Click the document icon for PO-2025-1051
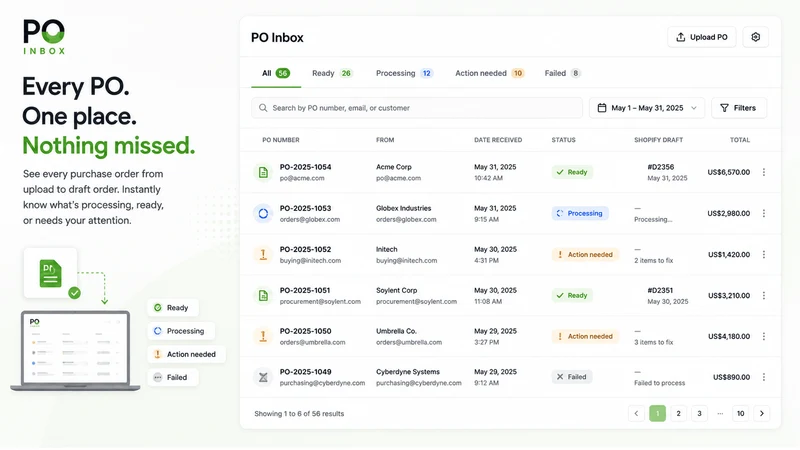800x450 pixels. tap(263, 295)
